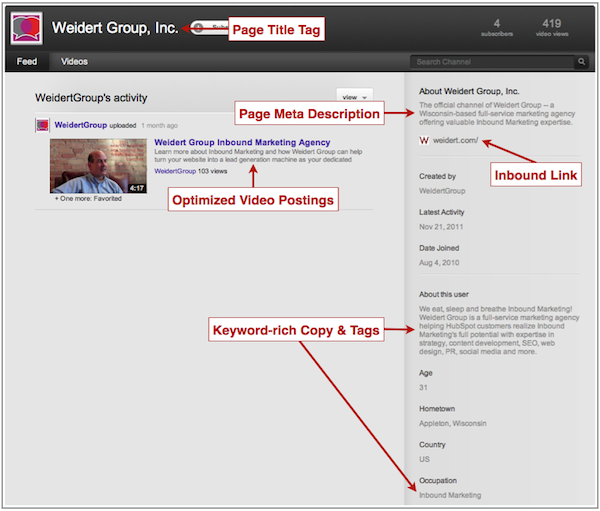Open the WeidertGroup uploader link
Viewport: 600px width, 511px height.
pyautogui.click(x=80, y=125)
